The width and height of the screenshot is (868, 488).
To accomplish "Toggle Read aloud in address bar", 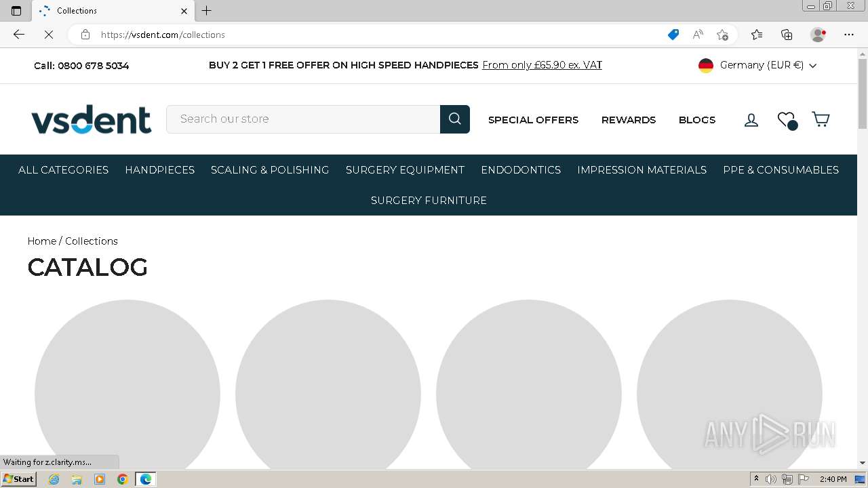I will 697,35.
